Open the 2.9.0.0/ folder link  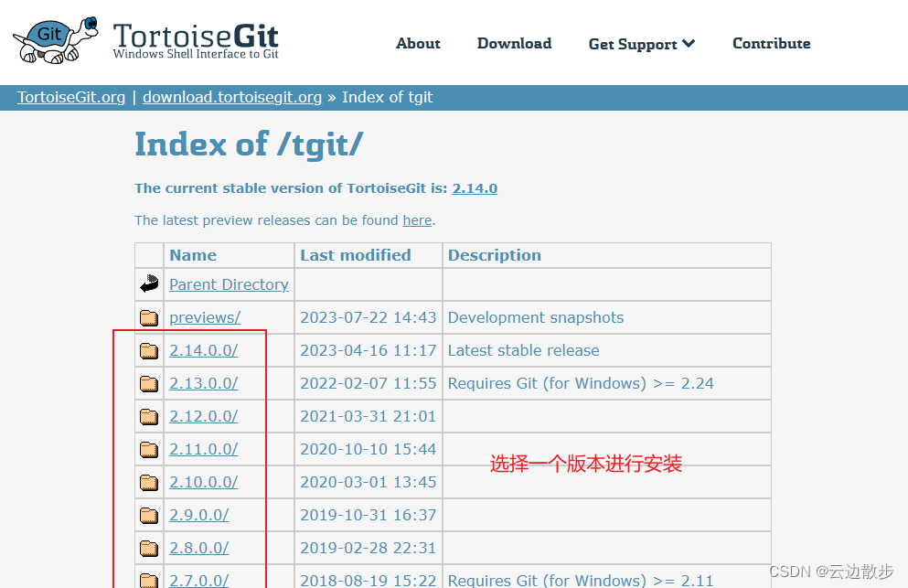[x=198, y=515]
